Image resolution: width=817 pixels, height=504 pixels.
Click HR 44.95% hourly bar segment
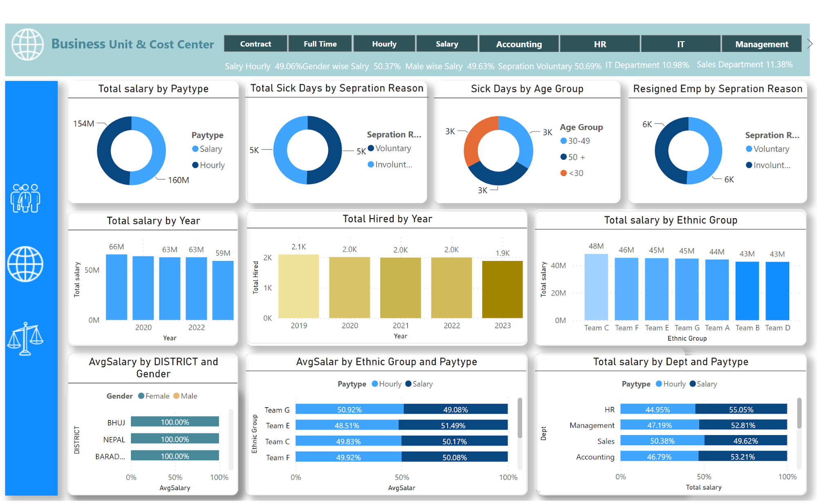point(658,409)
